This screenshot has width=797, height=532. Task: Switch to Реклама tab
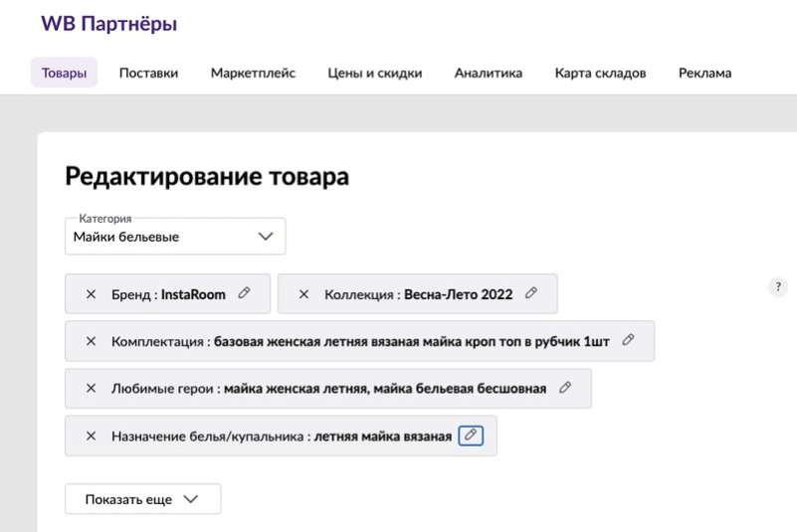point(705,73)
